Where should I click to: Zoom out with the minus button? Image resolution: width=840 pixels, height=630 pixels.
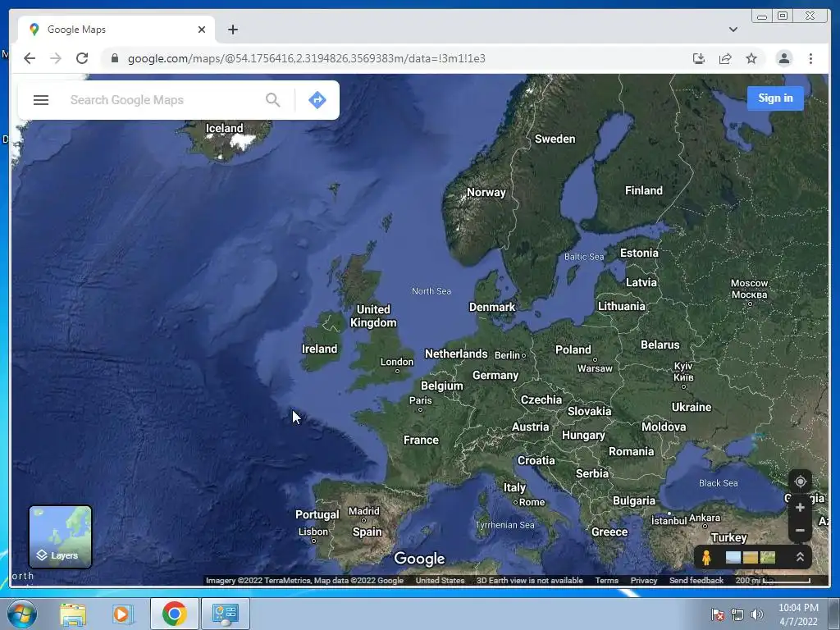click(800, 531)
